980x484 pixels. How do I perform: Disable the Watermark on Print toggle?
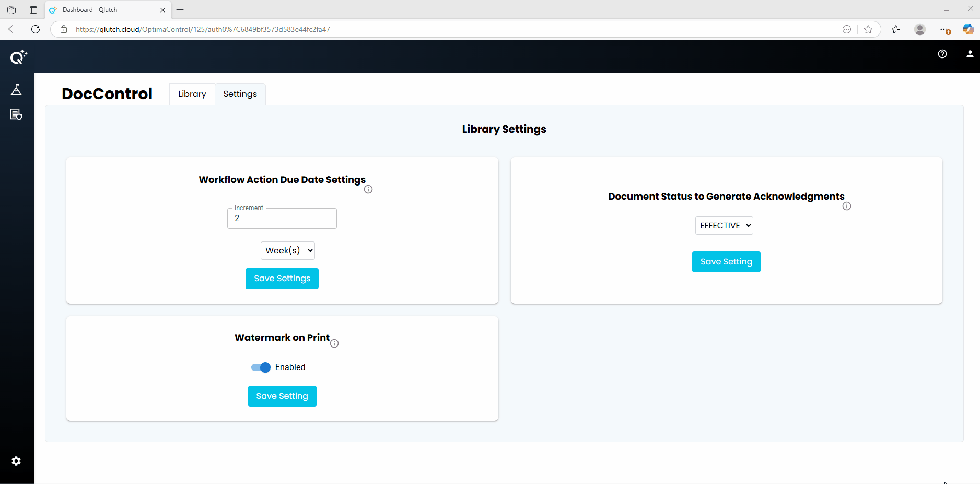click(x=261, y=367)
